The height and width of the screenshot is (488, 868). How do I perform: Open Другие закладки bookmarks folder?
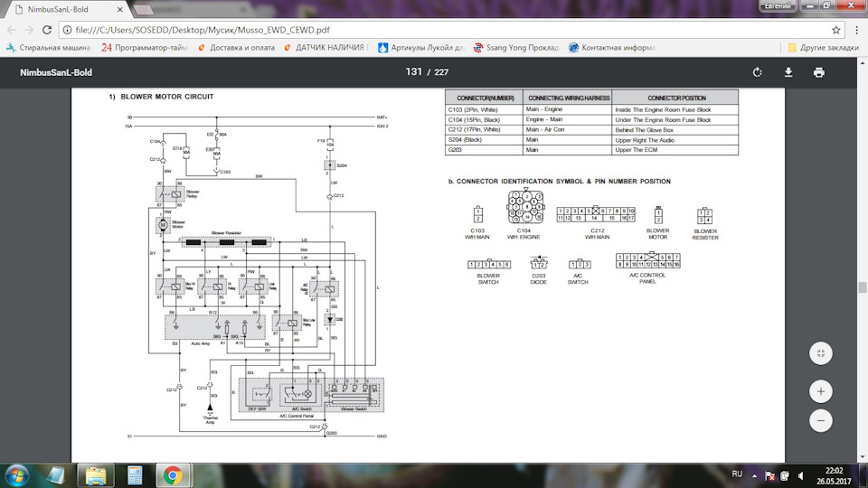point(823,48)
